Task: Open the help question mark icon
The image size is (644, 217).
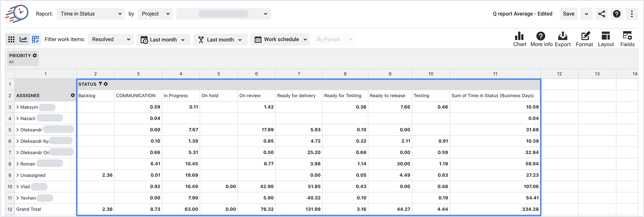Action: tap(617, 14)
